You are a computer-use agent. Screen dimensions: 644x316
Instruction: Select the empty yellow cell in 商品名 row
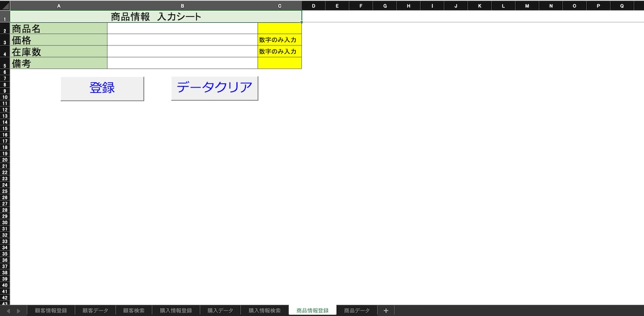(x=280, y=28)
